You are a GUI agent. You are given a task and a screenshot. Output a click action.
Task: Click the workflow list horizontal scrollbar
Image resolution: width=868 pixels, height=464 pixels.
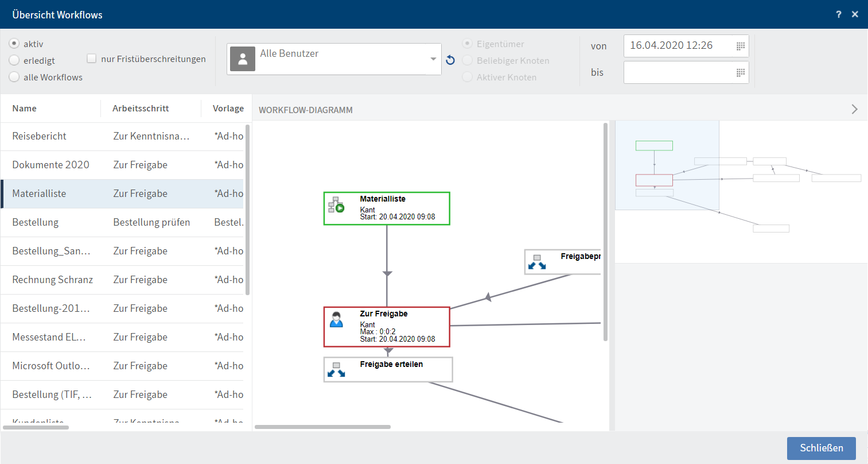(x=36, y=427)
